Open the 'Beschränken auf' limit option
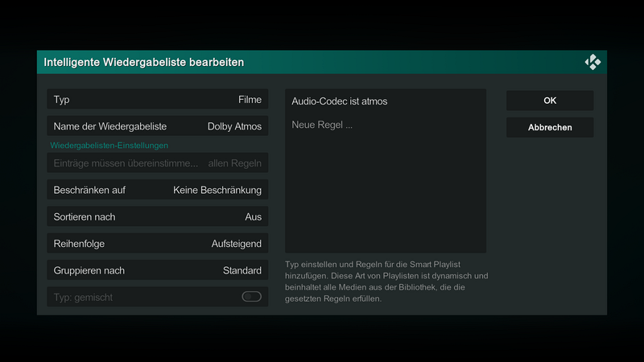644x362 pixels. click(158, 190)
